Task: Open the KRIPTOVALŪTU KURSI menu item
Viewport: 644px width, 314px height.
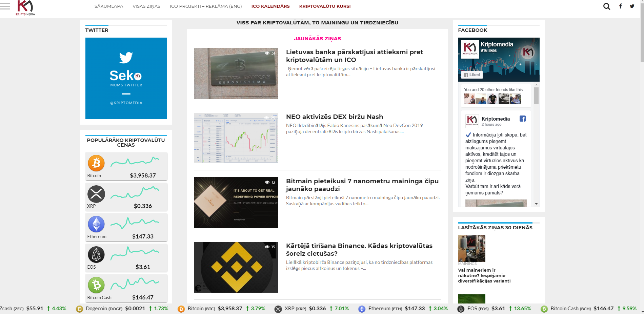Action: pos(324,6)
